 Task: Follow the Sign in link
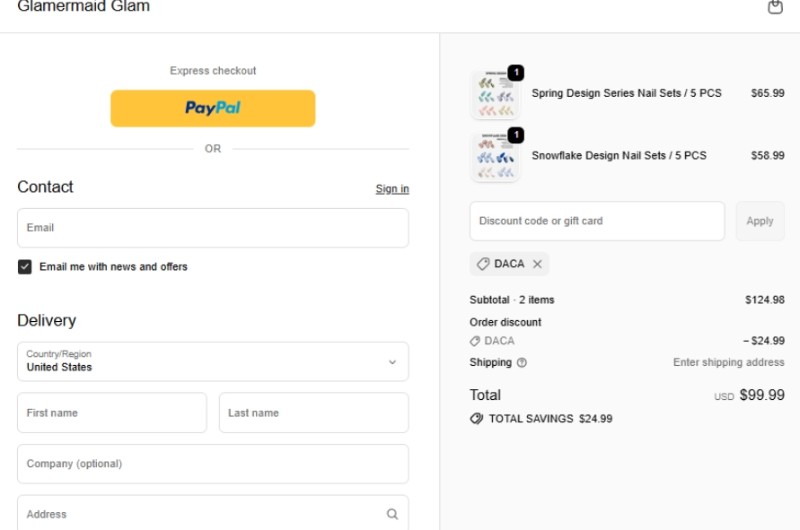(x=392, y=189)
